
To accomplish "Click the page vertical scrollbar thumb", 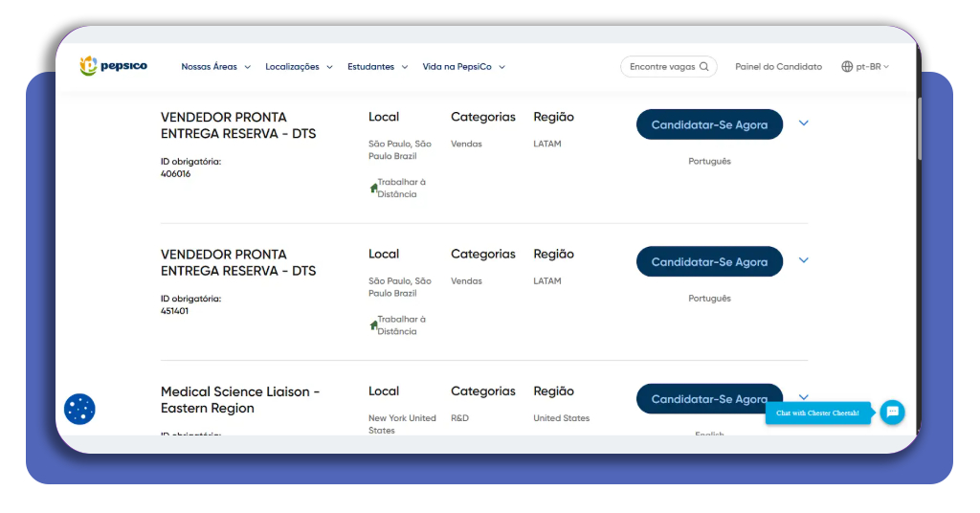I will [920, 128].
